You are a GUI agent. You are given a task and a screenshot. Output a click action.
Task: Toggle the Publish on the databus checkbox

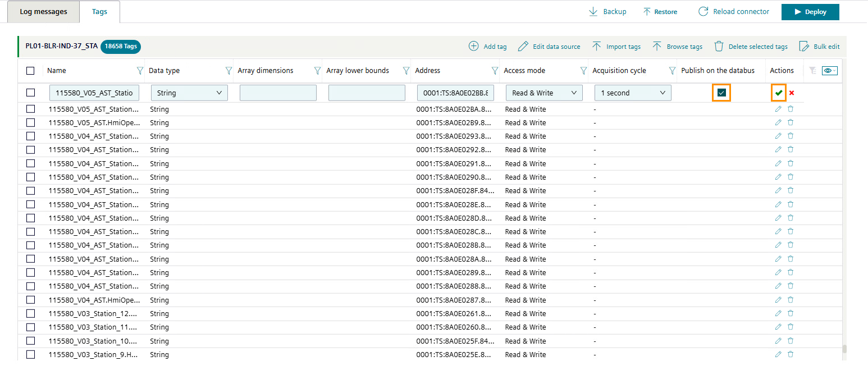click(x=721, y=93)
